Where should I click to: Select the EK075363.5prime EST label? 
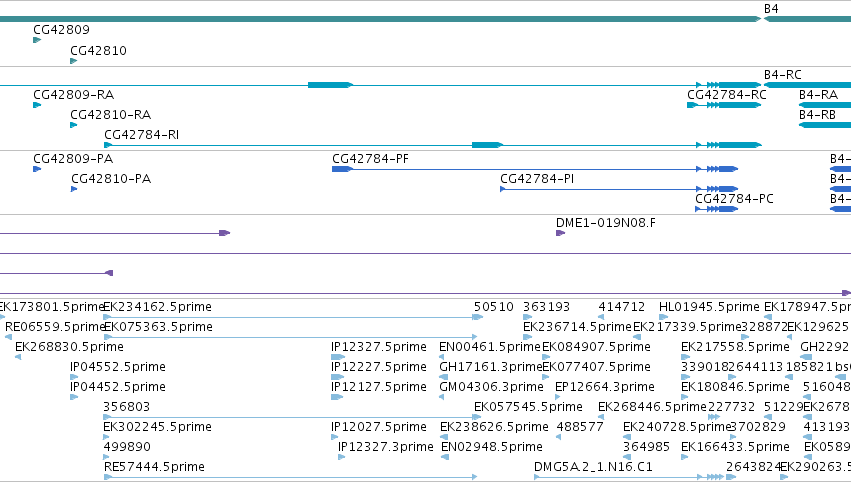click(158, 327)
